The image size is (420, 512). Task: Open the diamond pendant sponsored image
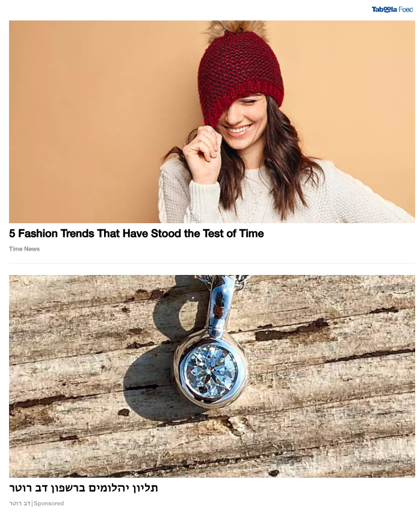pyautogui.click(x=212, y=376)
